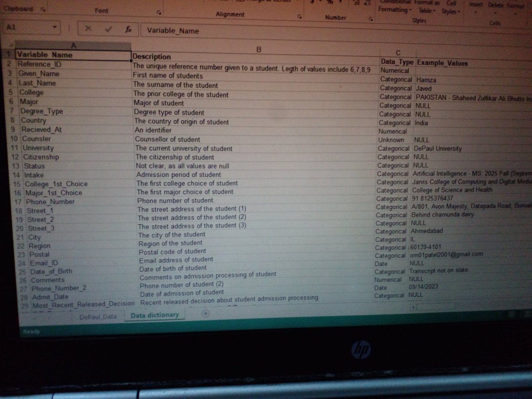Click the Variable_Name header cell
This screenshot has height=399, width=532.
click(73, 55)
